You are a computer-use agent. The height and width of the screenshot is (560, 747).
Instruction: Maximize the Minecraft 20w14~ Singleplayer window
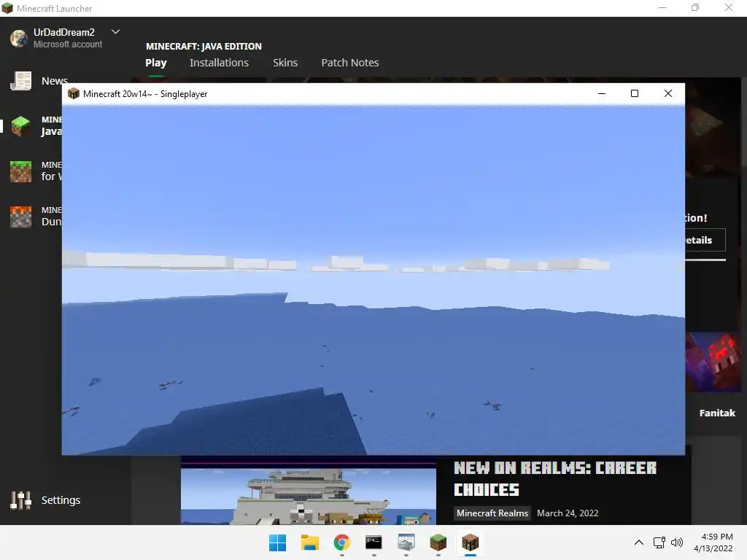[635, 93]
